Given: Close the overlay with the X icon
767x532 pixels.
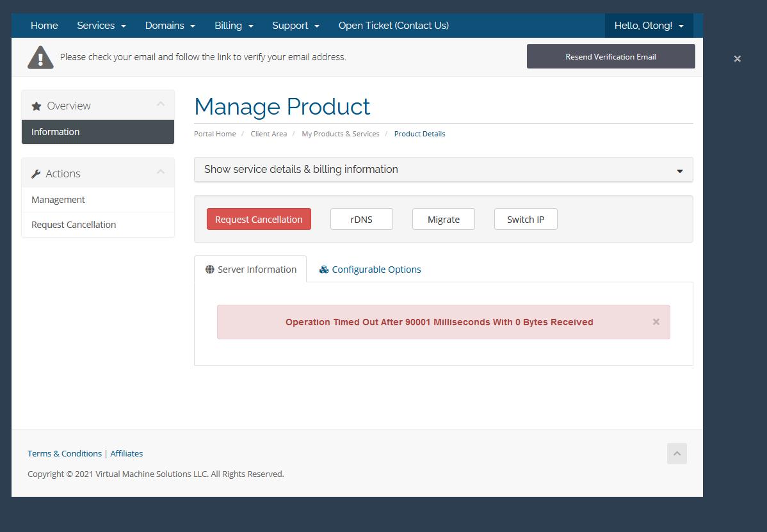Looking at the screenshot, I should click(x=737, y=59).
